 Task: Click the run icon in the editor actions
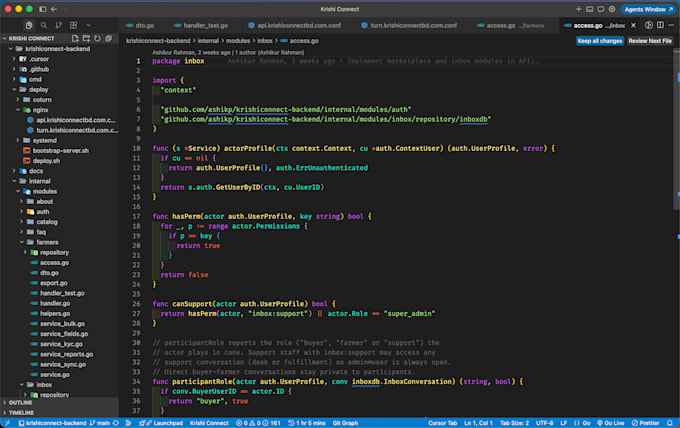pos(648,26)
